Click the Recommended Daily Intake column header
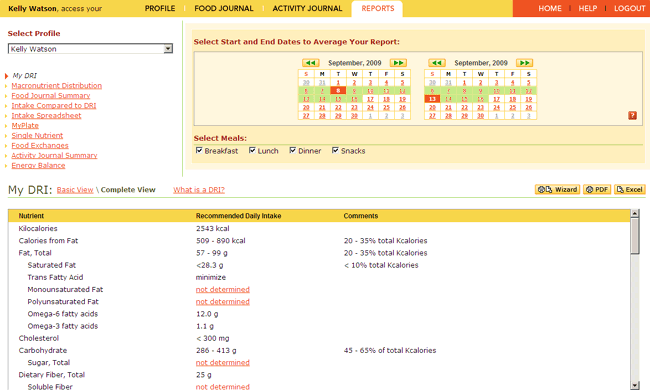 (x=238, y=216)
